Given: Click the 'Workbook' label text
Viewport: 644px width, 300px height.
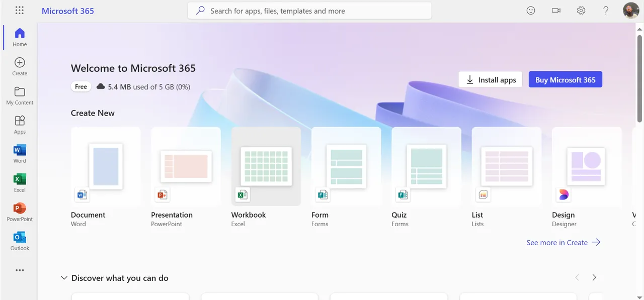Looking at the screenshot, I should pyautogui.click(x=249, y=215).
